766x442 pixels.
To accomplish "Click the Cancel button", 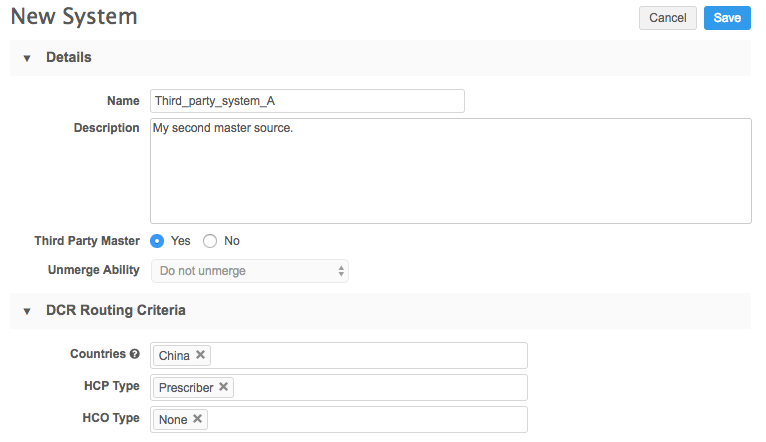I will tap(667, 18).
